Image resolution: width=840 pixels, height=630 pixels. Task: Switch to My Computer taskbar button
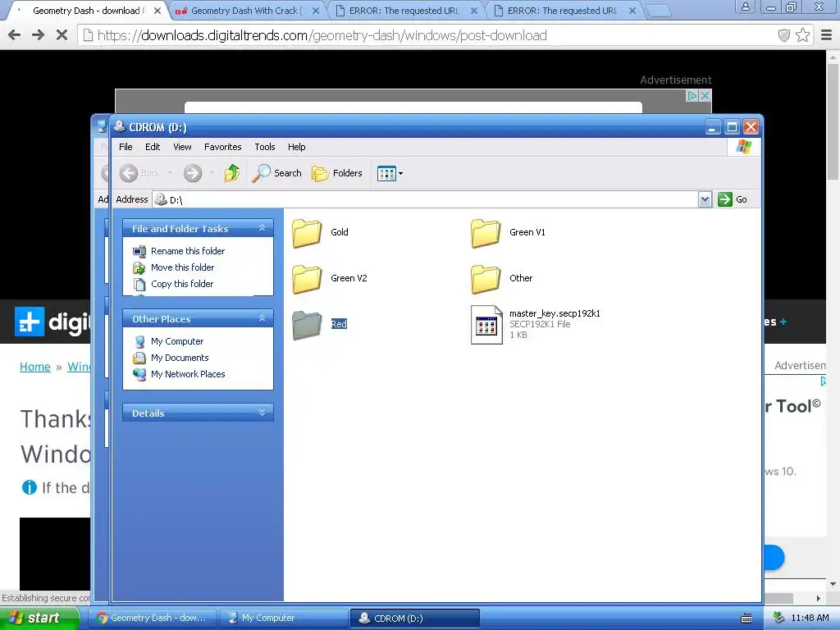[x=283, y=618]
